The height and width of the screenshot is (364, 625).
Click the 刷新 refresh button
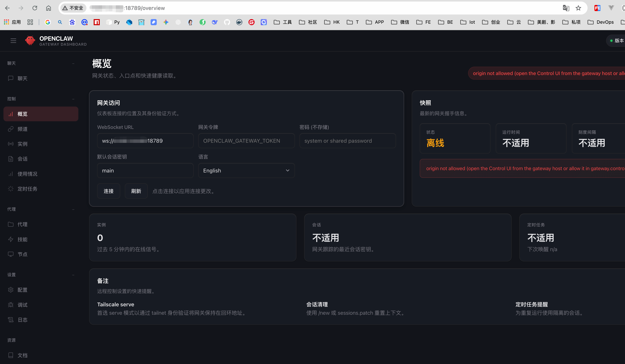[x=136, y=191]
